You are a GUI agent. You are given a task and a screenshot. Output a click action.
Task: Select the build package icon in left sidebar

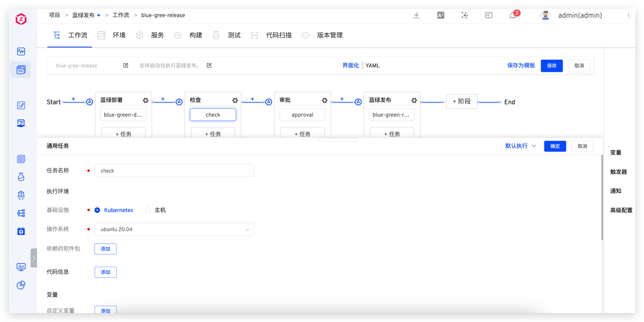[x=21, y=195]
